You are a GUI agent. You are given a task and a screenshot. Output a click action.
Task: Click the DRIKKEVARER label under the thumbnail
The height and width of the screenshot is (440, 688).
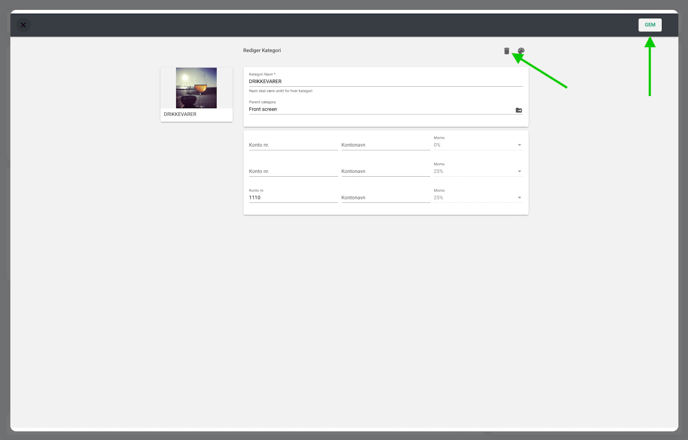coord(180,115)
